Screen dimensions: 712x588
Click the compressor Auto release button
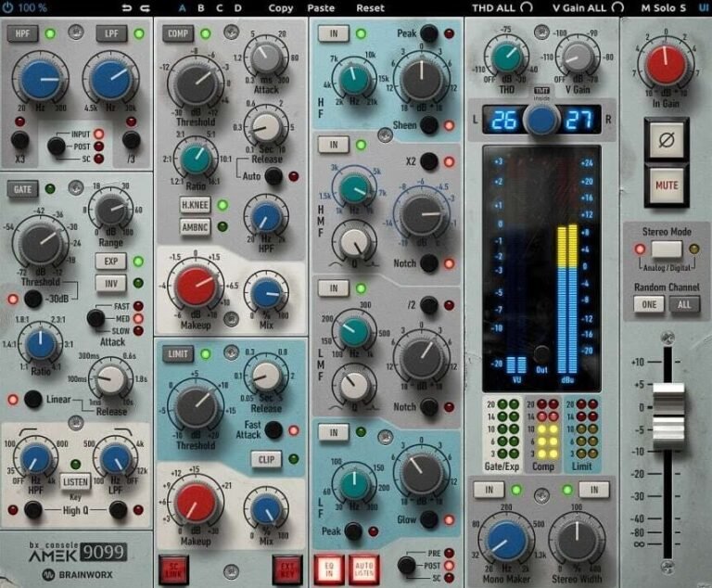(x=273, y=175)
